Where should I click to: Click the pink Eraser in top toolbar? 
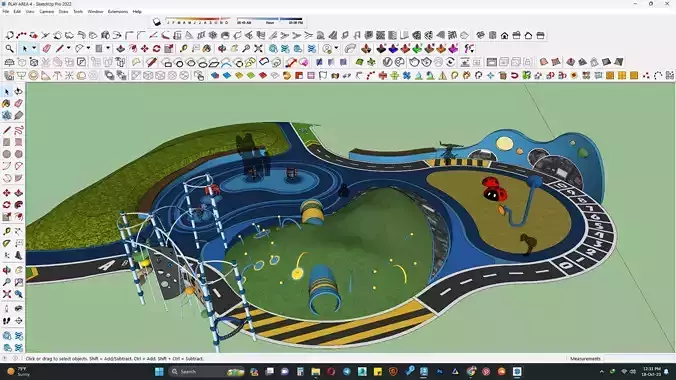47,49
